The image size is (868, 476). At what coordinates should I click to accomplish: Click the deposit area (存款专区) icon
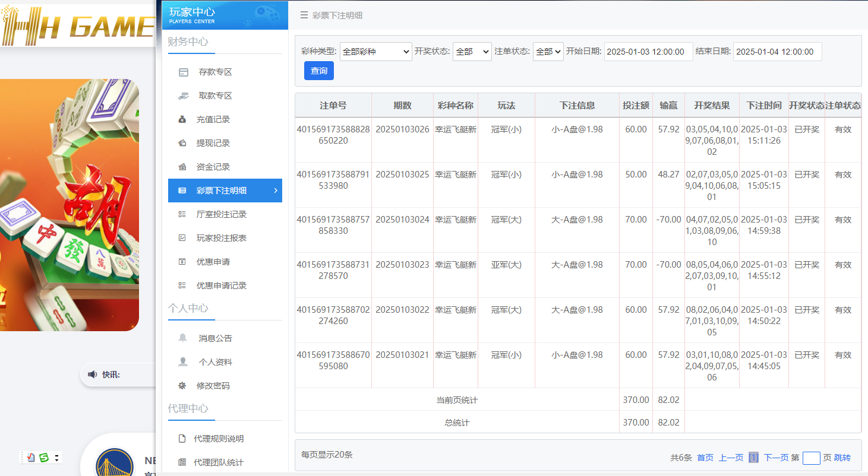point(184,72)
